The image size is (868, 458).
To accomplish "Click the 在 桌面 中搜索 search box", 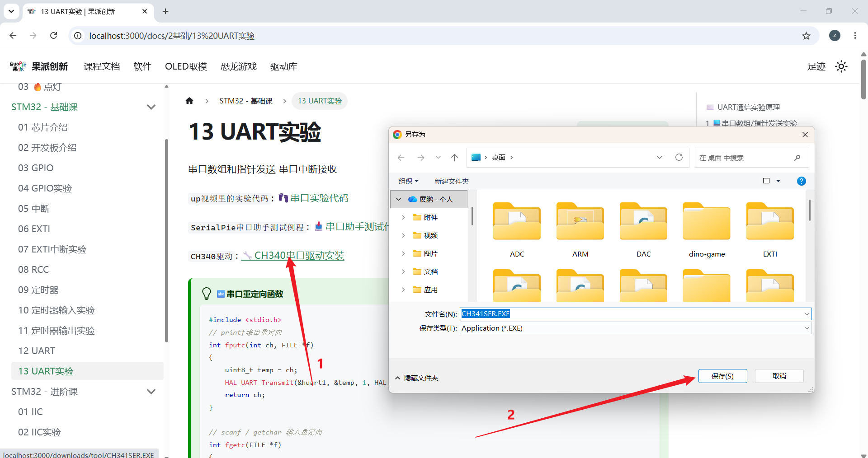I will (751, 158).
